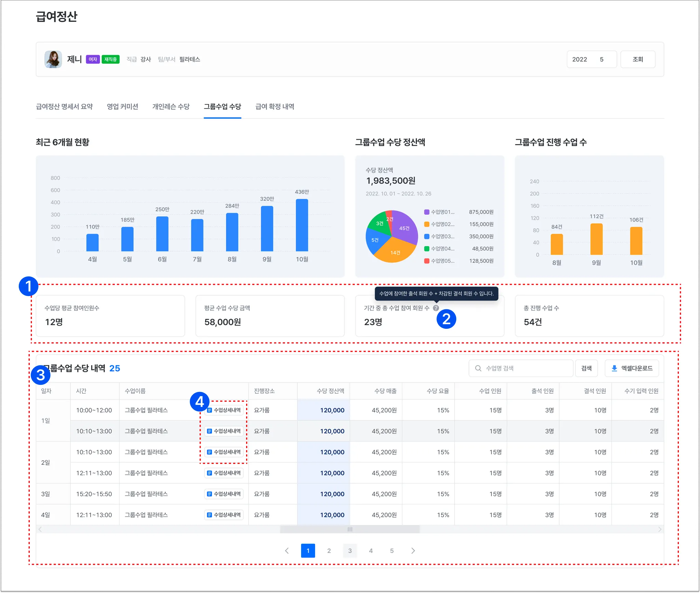Click the magnifier icon in 수업명 검색 field
Viewport: 700px width, 593px height.
tap(478, 368)
